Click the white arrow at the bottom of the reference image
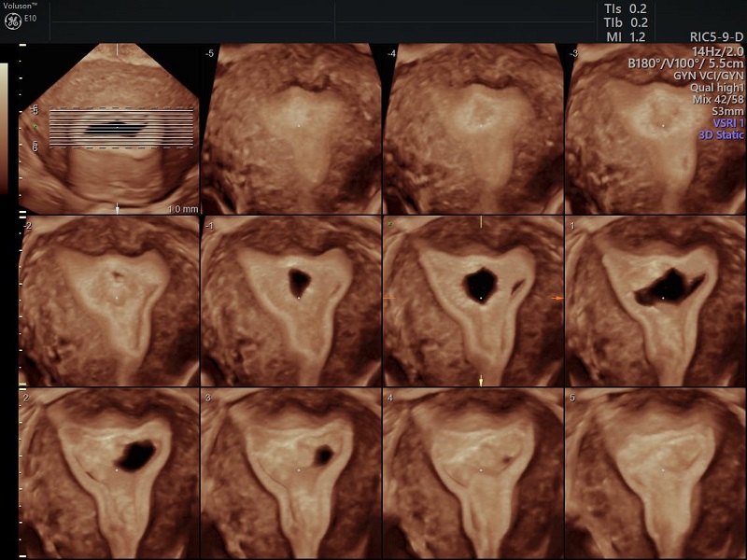Screen dimensions: 747x560 [x=117, y=208]
